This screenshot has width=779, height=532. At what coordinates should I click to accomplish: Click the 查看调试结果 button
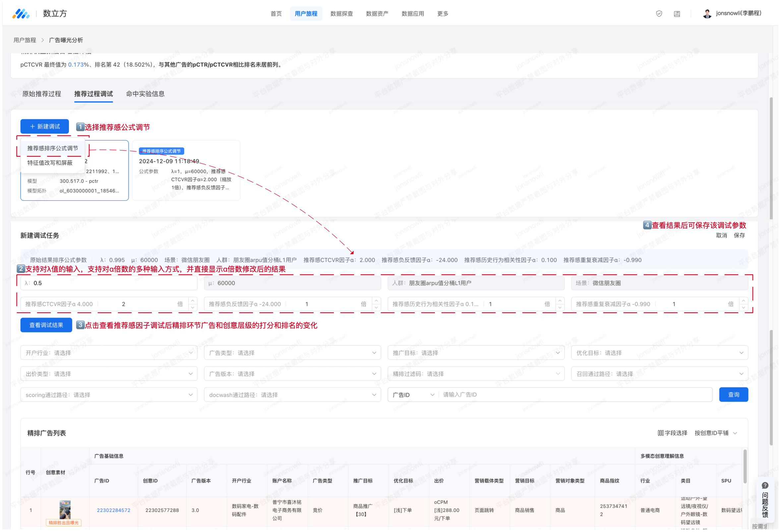tap(46, 325)
